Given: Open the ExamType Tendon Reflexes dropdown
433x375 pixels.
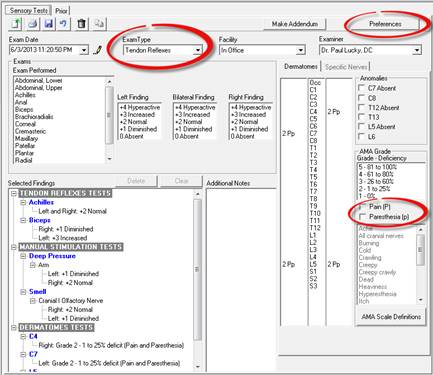Looking at the screenshot, I should [x=198, y=50].
